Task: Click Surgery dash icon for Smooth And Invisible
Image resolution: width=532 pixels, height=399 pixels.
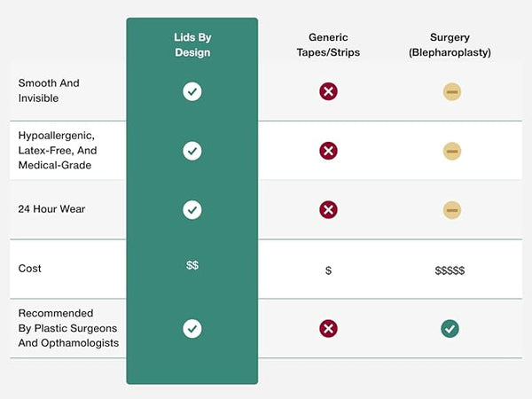Action: point(452,91)
